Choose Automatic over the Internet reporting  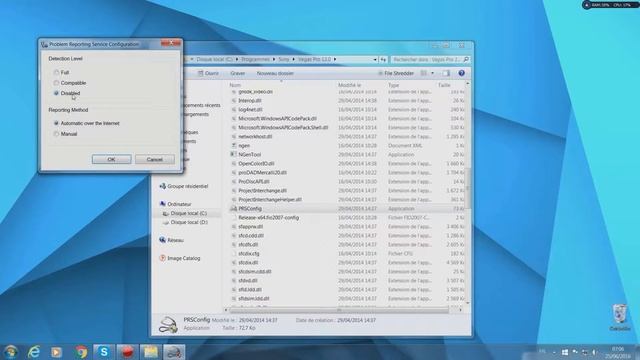pyautogui.click(x=56, y=123)
